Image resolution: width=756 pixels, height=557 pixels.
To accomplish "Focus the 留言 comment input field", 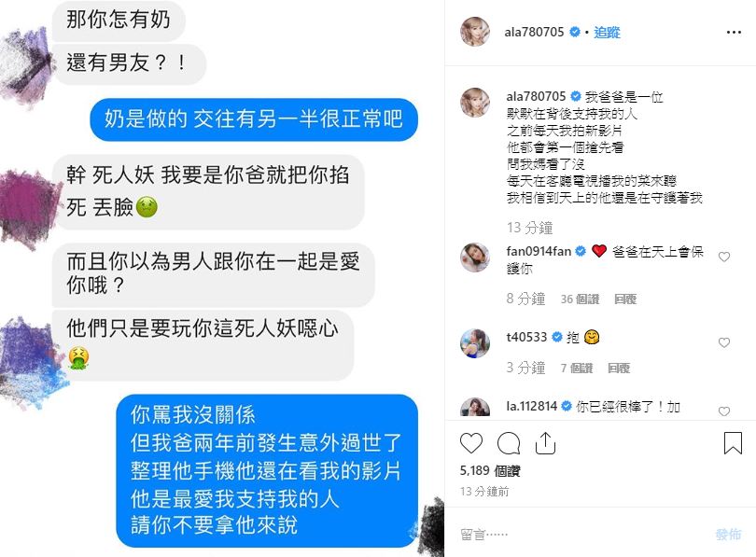I will click(x=583, y=534).
